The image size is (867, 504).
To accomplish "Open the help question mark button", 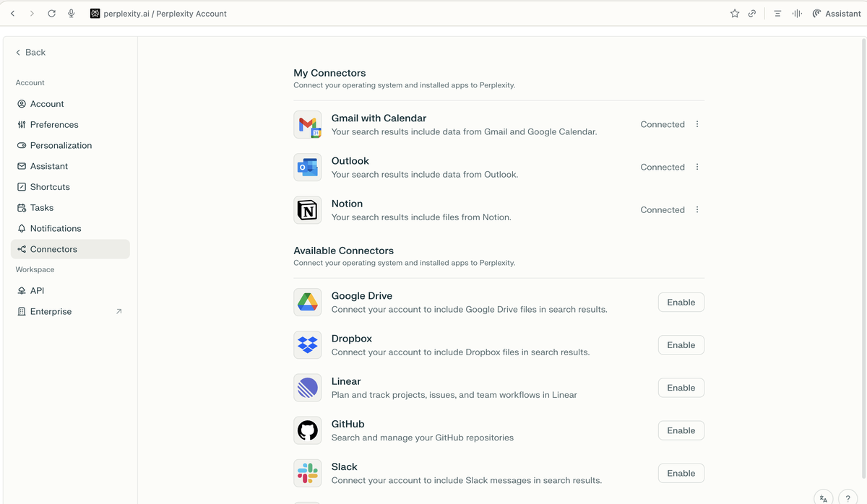I will pyautogui.click(x=847, y=498).
